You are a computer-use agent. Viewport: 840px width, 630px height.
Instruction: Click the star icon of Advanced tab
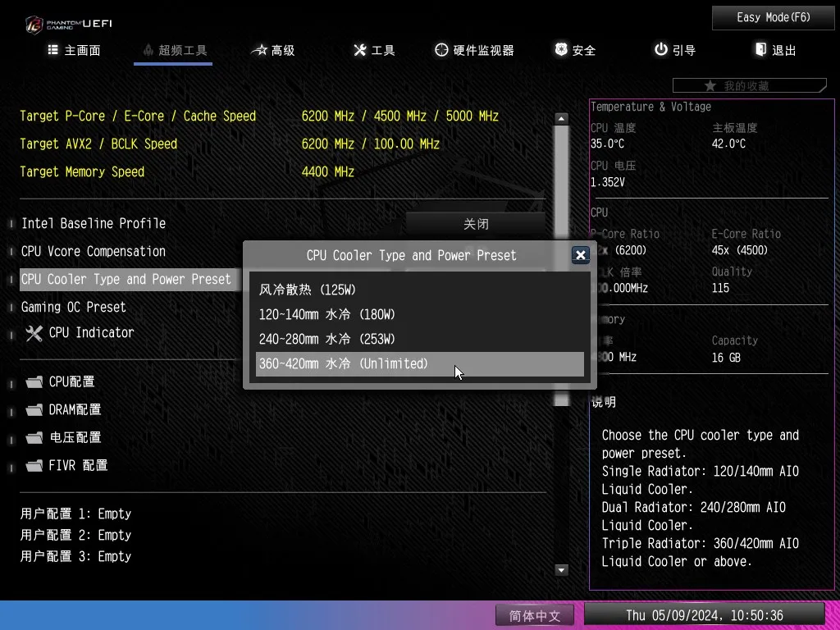[x=259, y=50]
